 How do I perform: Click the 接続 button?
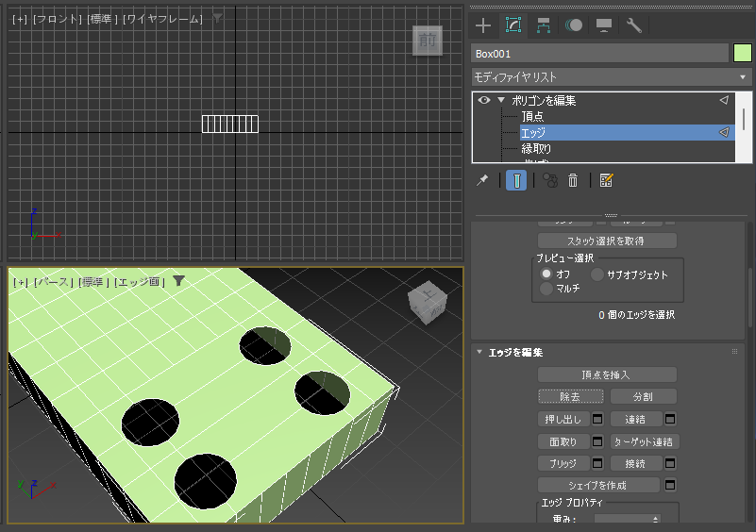(x=636, y=463)
